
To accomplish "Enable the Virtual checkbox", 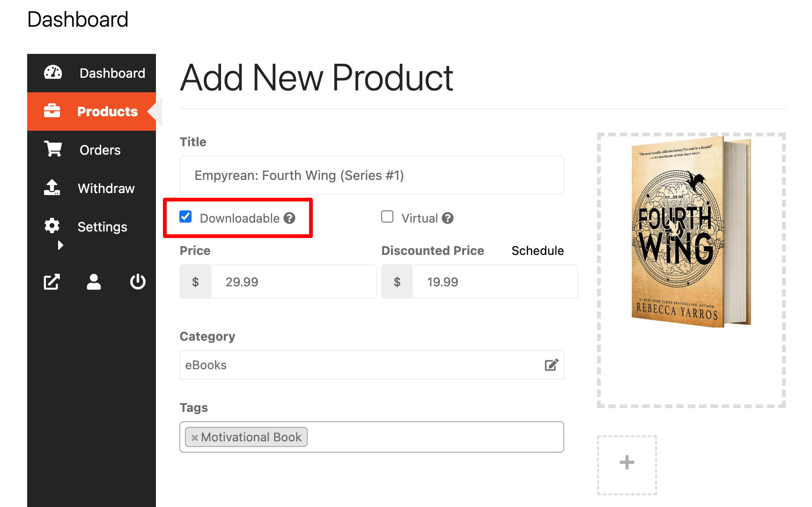I will click(387, 216).
